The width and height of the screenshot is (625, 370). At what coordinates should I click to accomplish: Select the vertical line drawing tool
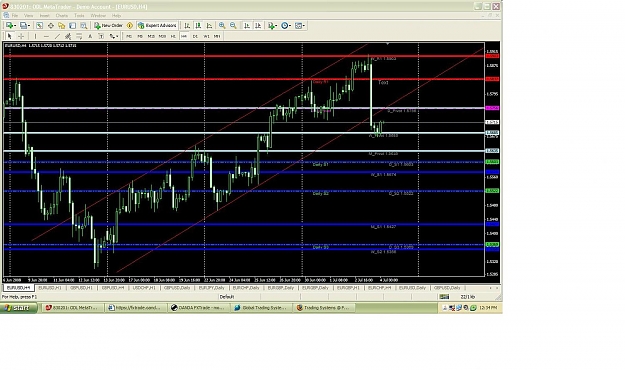(x=35, y=36)
